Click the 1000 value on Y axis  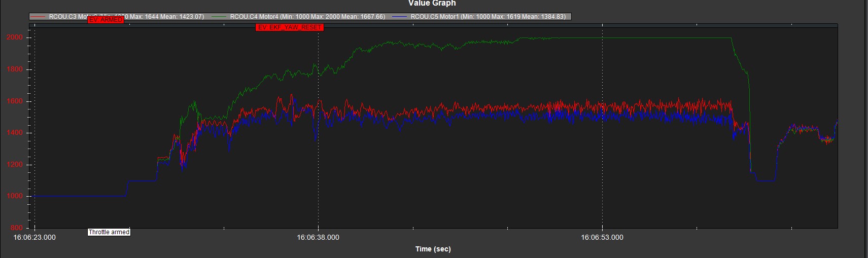15,196
